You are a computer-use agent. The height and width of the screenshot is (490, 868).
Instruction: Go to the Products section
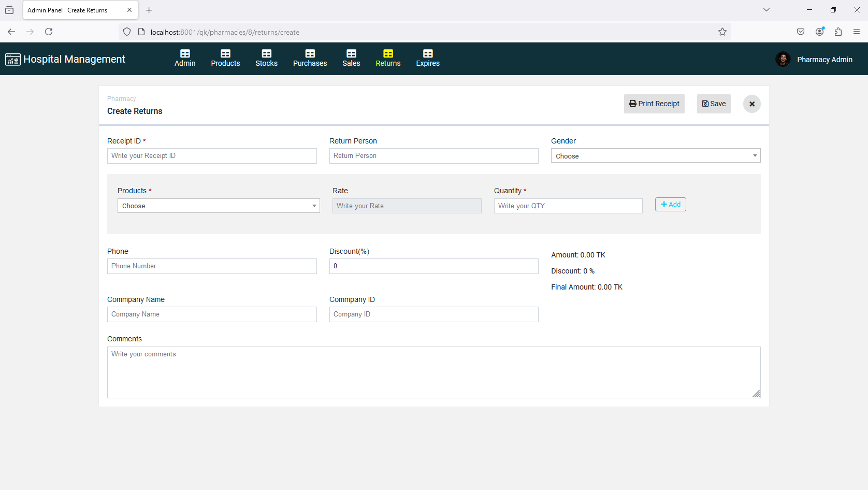click(x=225, y=59)
